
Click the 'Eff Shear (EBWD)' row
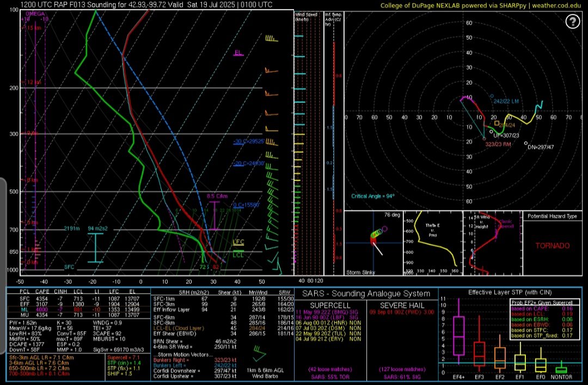pos(224,333)
